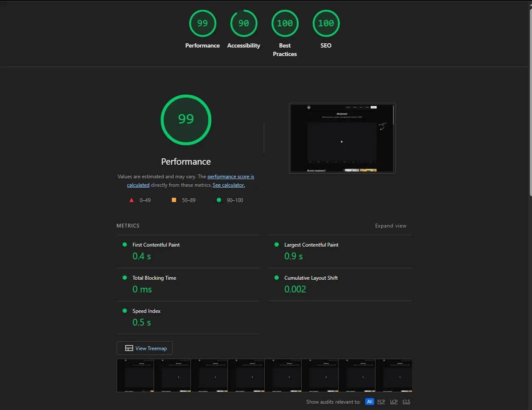Click the page vertical scrollbar thumb
The height and width of the screenshot is (410, 532).
[x=529, y=102]
